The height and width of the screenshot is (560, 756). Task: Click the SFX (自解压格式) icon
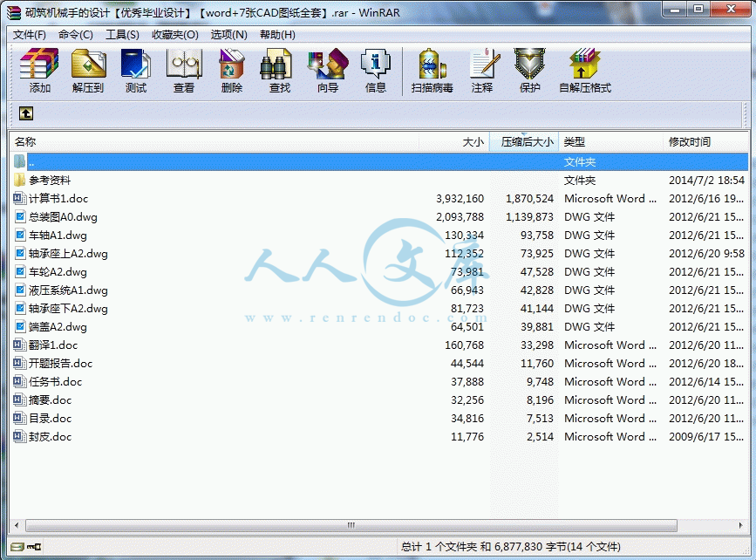[x=584, y=64]
